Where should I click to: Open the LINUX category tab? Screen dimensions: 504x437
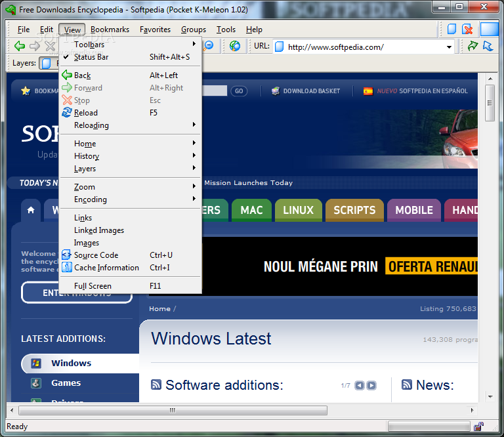(299, 210)
